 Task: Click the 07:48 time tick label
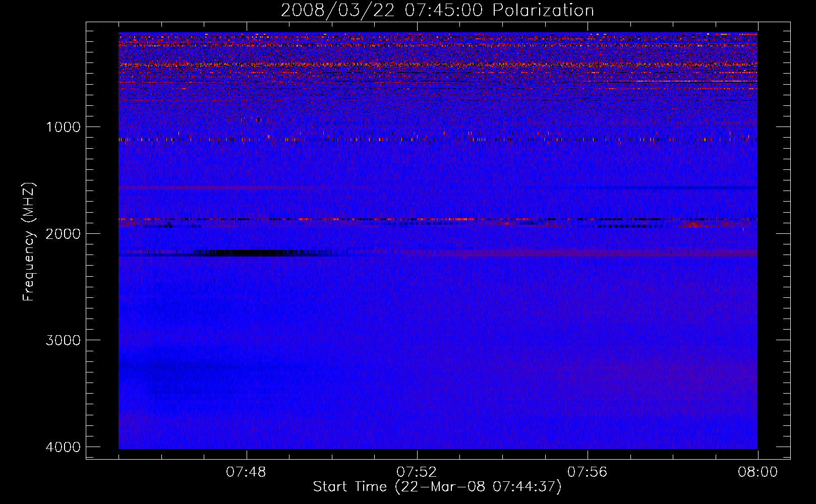point(246,472)
